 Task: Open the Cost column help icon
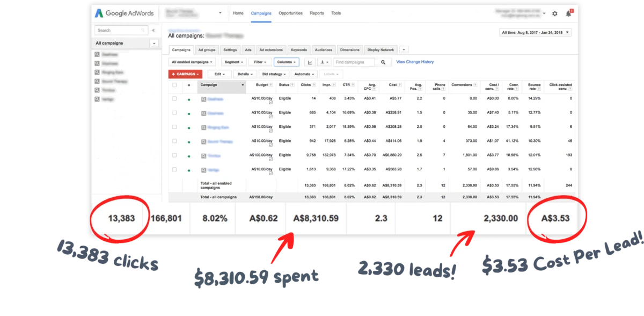[x=400, y=85]
